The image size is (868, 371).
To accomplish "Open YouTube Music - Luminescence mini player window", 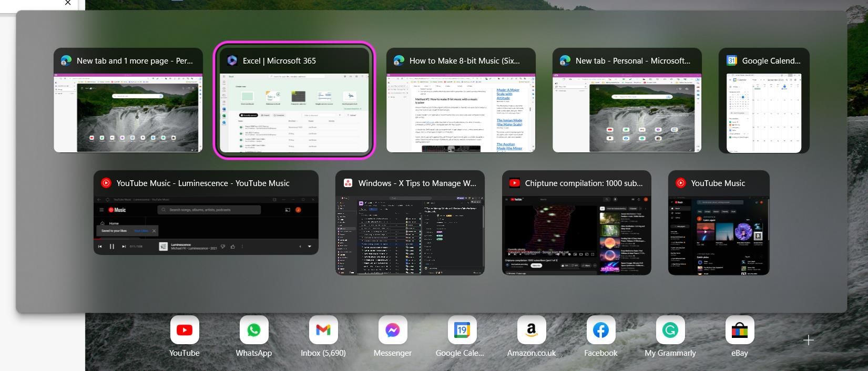I will pyautogui.click(x=206, y=212).
